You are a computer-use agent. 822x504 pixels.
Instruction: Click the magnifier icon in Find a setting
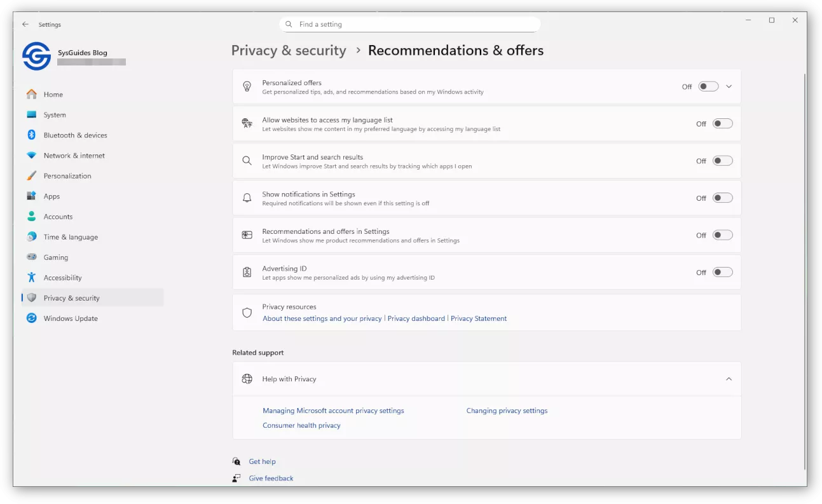pos(289,24)
